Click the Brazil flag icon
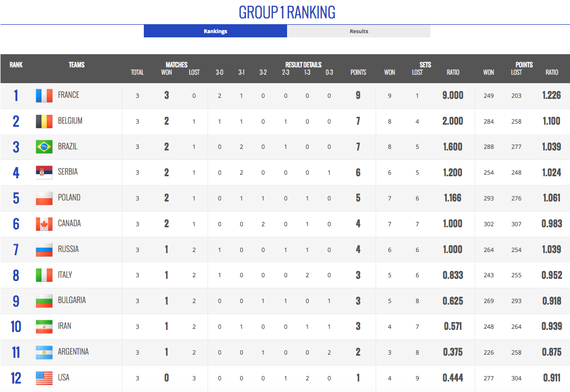The width and height of the screenshot is (570, 392). coord(44,147)
